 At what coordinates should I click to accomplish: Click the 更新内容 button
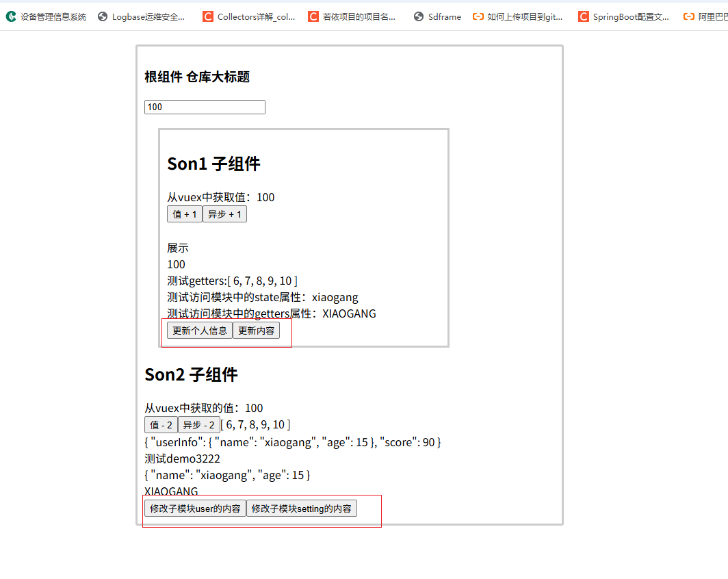257,331
